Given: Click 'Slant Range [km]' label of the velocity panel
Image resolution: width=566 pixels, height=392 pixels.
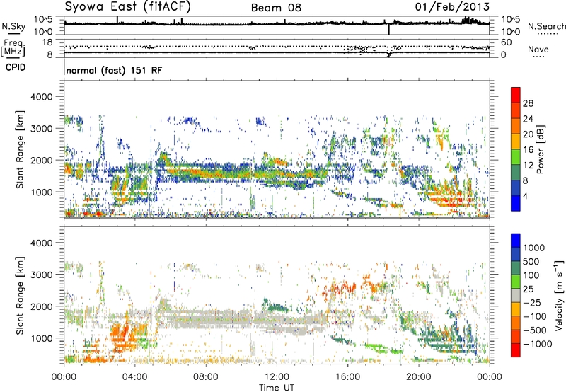Looking at the screenshot, I should pyautogui.click(x=20, y=295).
